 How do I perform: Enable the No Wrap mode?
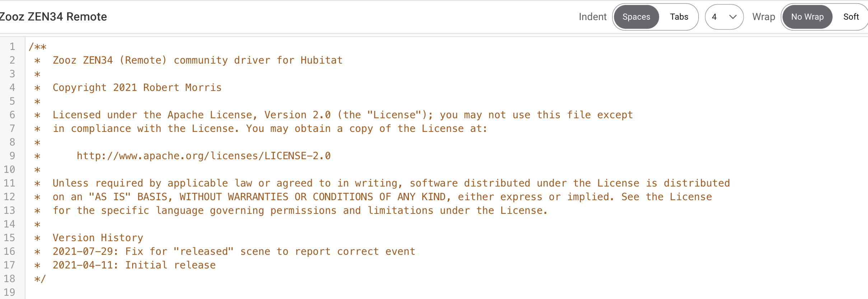coord(807,17)
